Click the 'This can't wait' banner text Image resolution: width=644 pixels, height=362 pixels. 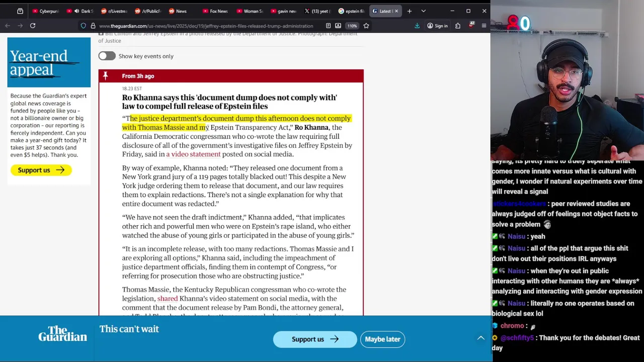click(129, 329)
